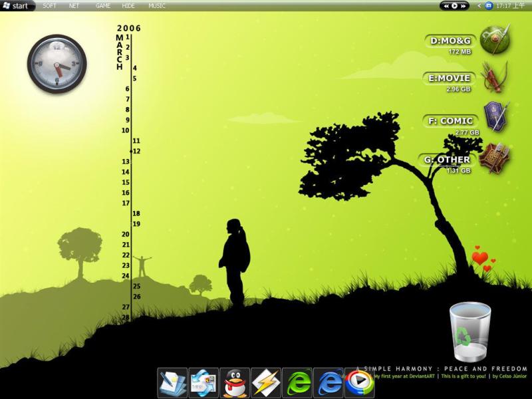The width and height of the screenshot is (532, 399).
Task: Click the blue tray icon next to the time
Action: [x=489, y=6]
